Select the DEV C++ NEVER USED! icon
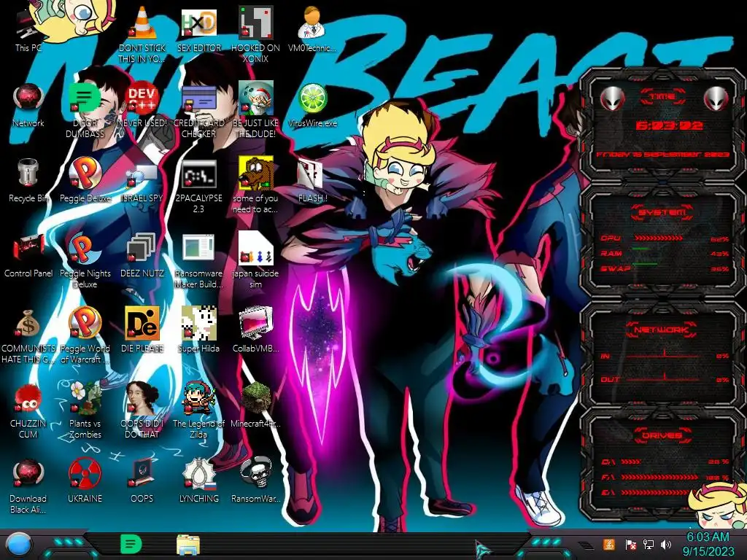The height and width of the screenshot is (560, 747). point(142,105)
